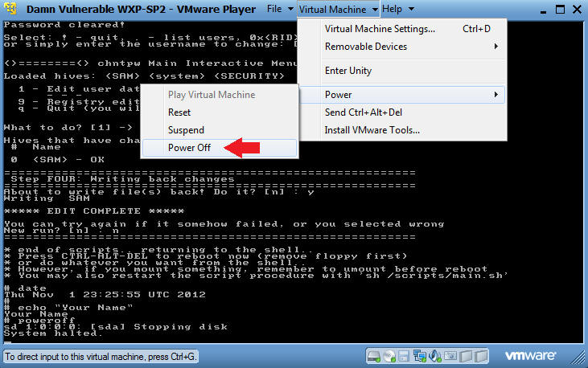Click the sound card status icon

[434, 356]
